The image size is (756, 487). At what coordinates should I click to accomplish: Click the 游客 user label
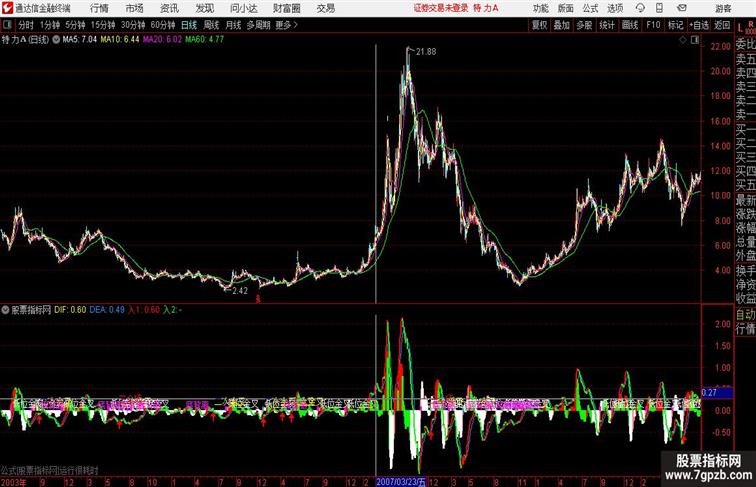coord(723,8)
